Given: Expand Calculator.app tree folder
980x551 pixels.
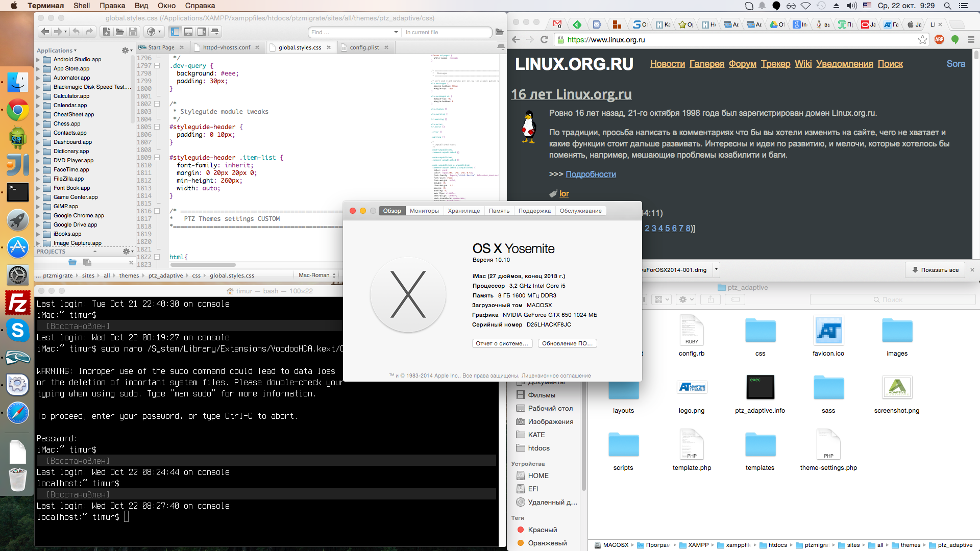Looking at the screenshot, I should tap(38, 96).
